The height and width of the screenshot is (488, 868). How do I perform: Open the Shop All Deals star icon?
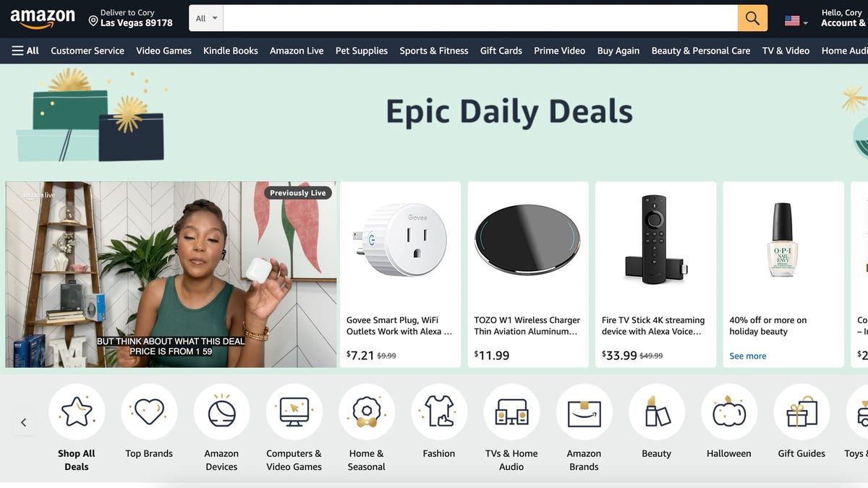(x=77, y=412)
